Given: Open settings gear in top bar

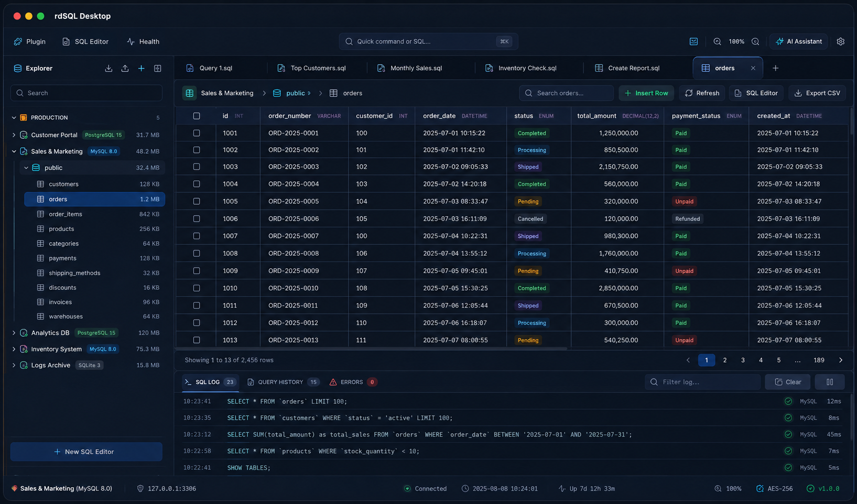Looking at the screenshot, I should point(840,41).
